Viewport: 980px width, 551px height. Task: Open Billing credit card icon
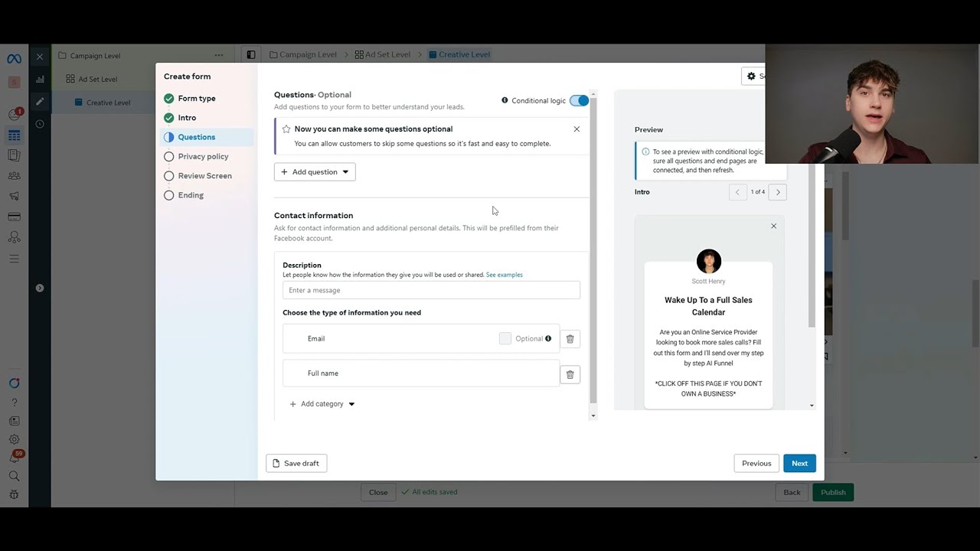click(14, 217)
